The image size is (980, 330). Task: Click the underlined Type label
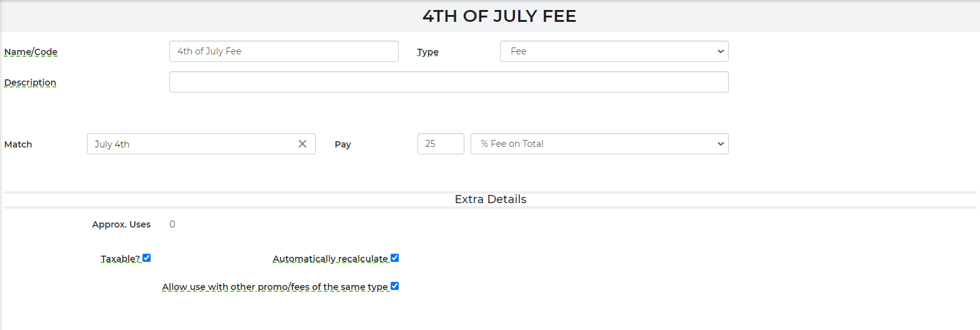(x=428, y=52)
